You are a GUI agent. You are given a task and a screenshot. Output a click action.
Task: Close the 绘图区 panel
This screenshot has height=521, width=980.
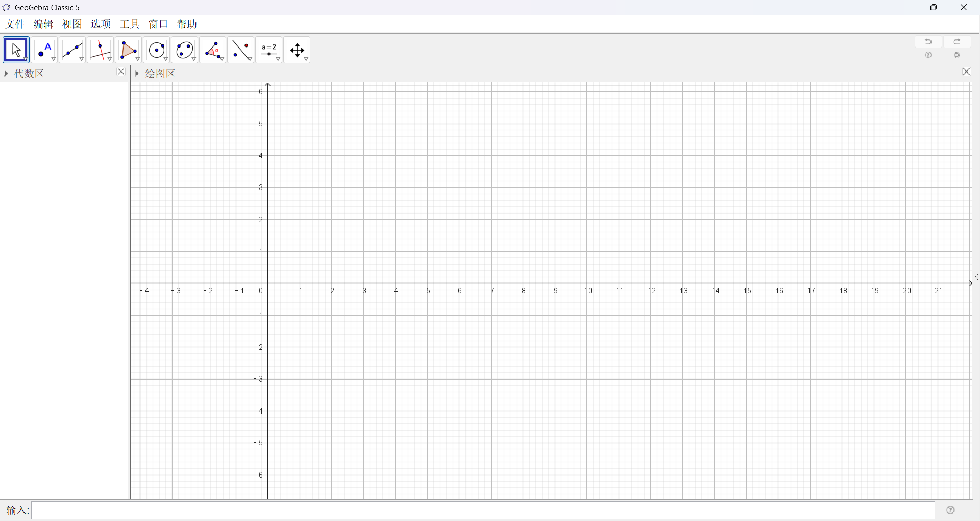[x=967, y=72]
